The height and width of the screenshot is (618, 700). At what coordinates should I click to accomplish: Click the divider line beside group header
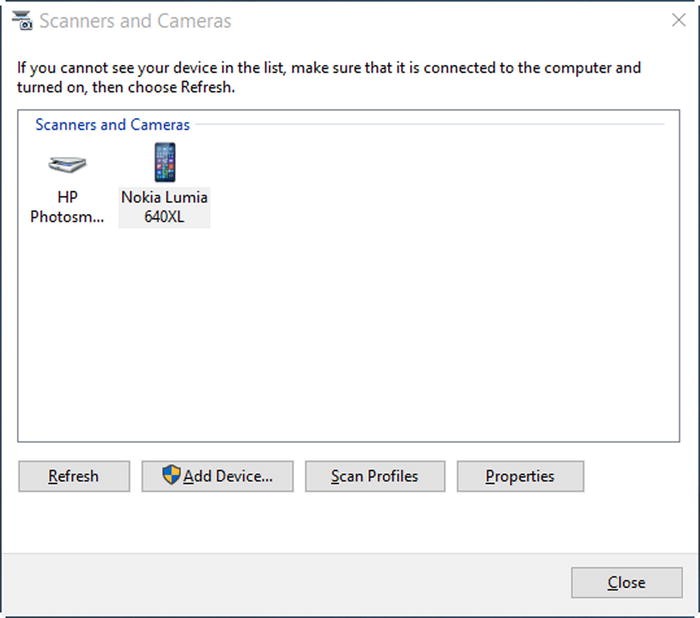(x=429, y=124)
